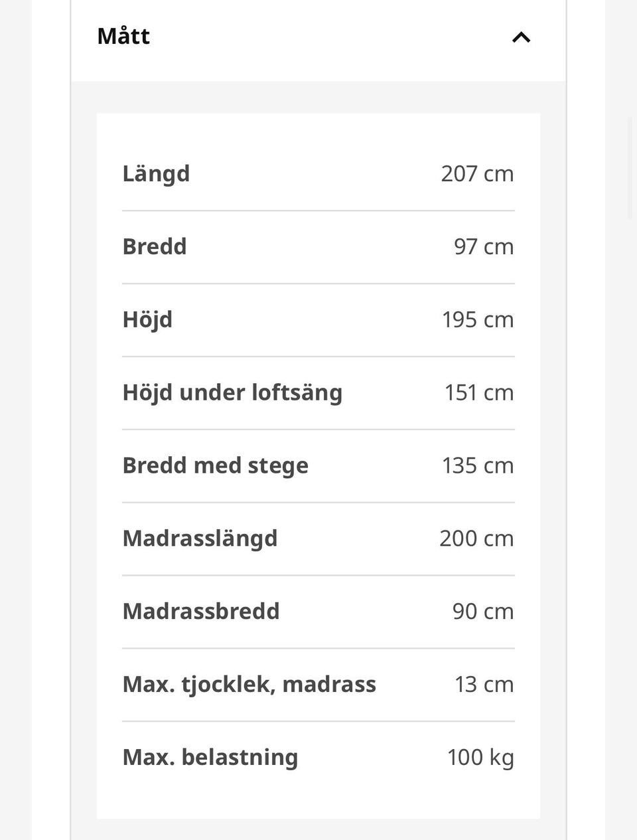637x840 pixels.
Task: Click the Madrassbredd label
Action: click(x=201, y=611)
